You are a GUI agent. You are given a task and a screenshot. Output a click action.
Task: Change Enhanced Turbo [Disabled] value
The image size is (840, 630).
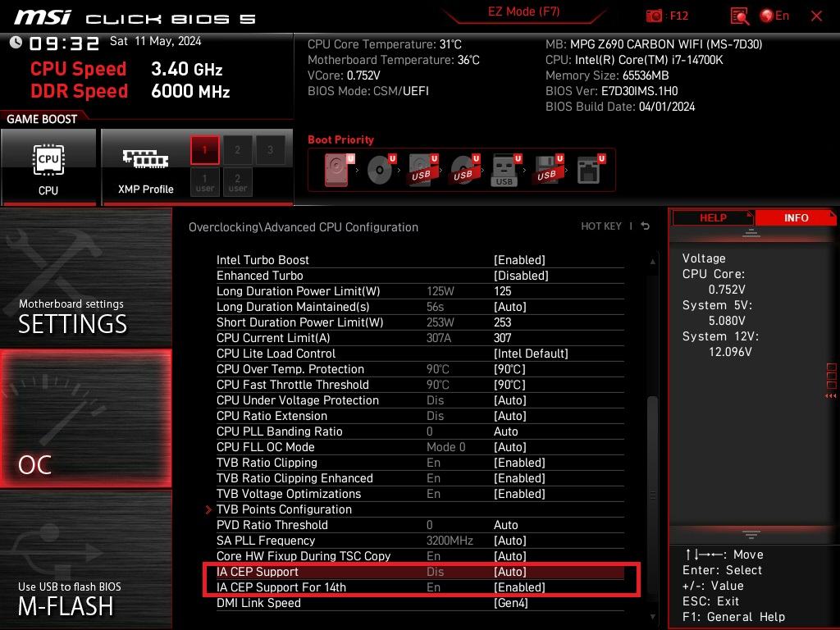(x=521, y=276)
